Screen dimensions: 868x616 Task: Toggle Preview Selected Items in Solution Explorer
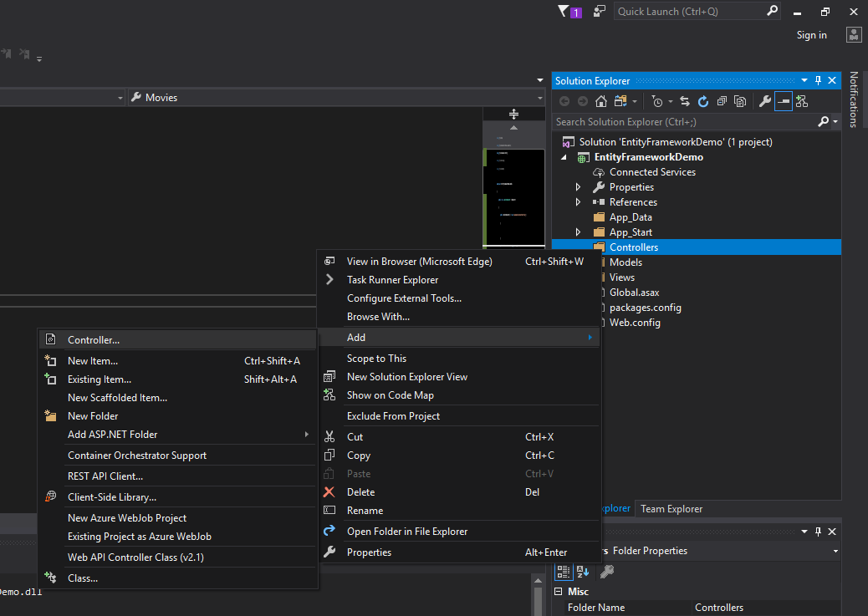point(784,101)
